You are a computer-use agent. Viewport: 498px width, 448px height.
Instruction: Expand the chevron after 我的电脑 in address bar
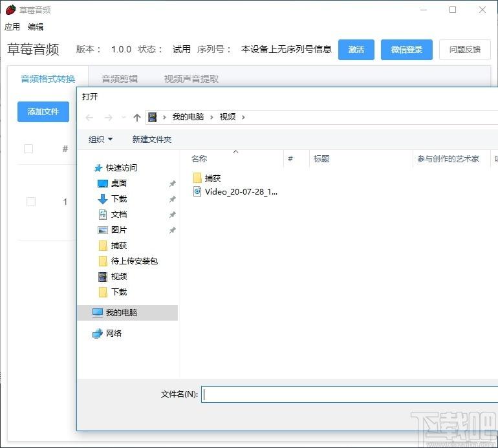pos(211,118)
